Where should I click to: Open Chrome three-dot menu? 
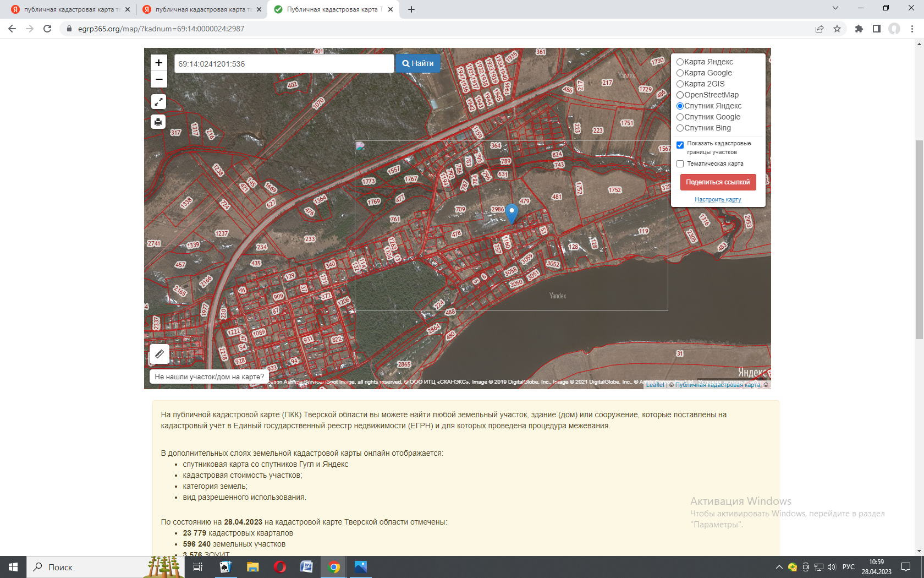[x=912, y=29]
